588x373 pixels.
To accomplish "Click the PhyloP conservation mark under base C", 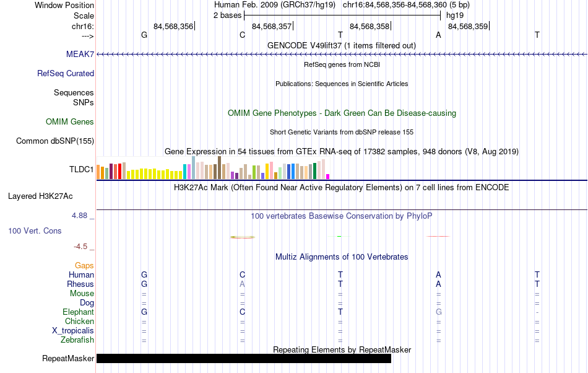I will pos(242,237).
